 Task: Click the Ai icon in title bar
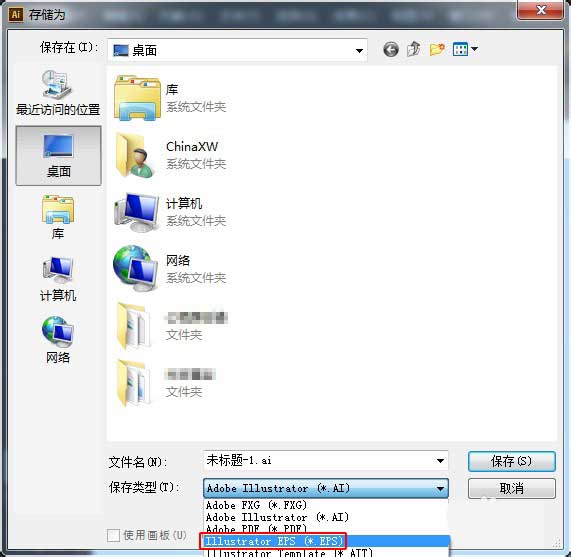(16, 15)
